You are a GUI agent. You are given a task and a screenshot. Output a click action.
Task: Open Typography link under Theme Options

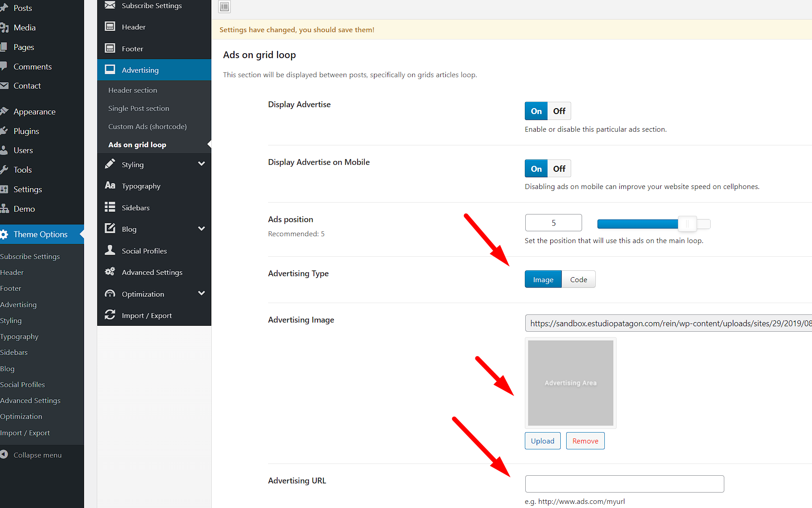pos(19,336)
